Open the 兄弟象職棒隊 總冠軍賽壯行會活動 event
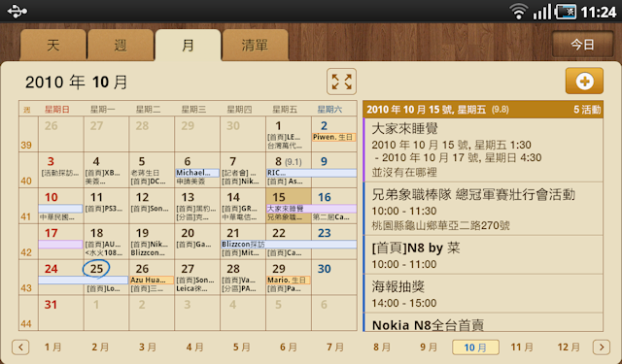Image resolution: width=622 pixels, height=364 pixels. (x=483, y=209)
